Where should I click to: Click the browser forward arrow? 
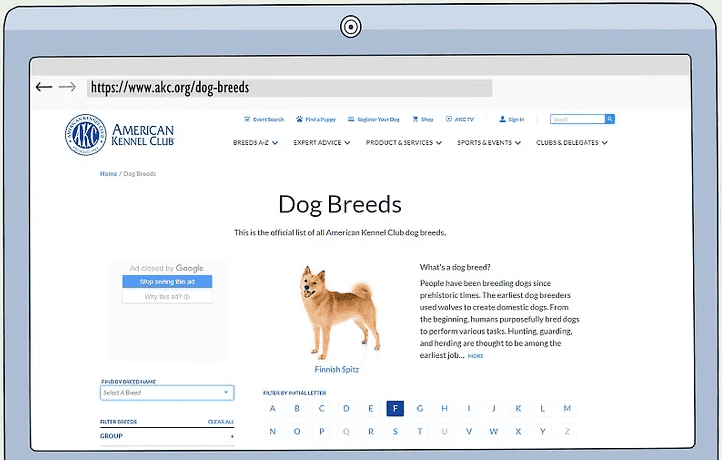(x=67, y=87)
